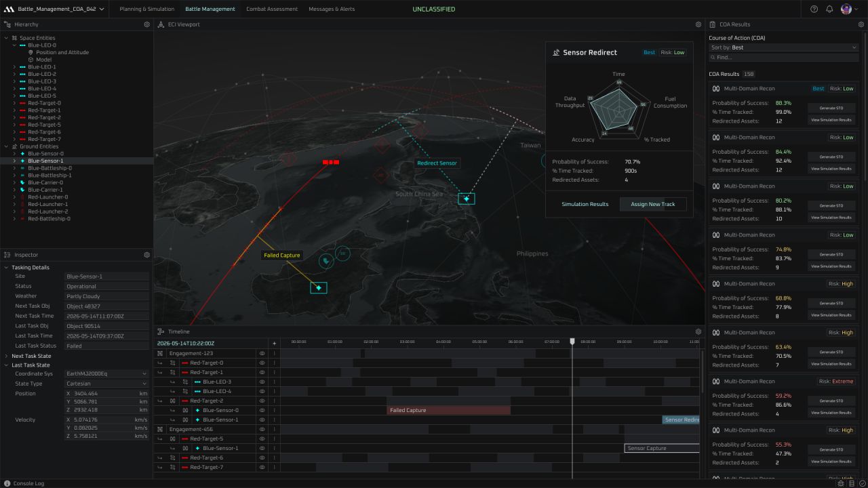Hide the Blue-LEO-4 timeline row
868x488 pixels.
coord(262,391)
